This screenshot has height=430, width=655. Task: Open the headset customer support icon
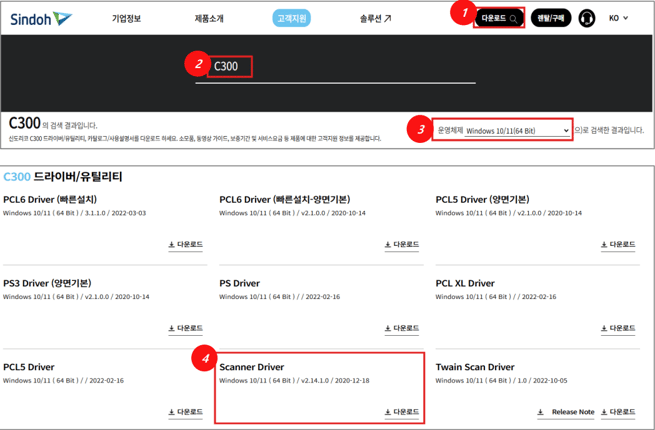tap(586, 18)
